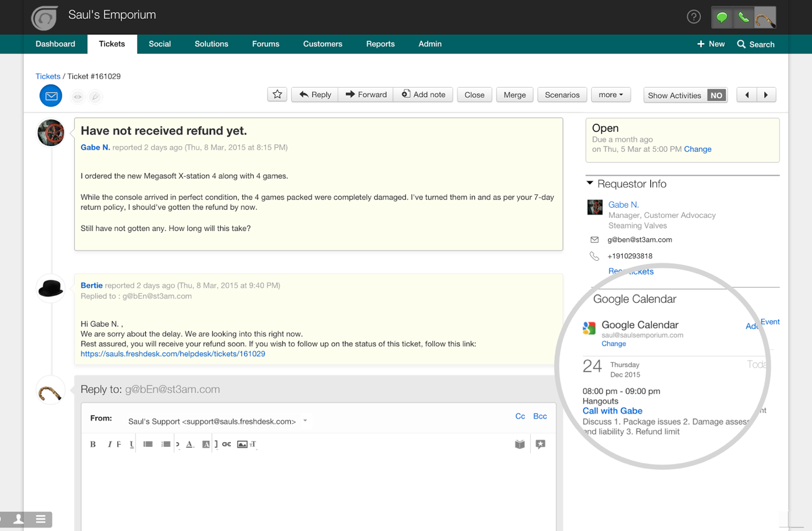Insert a bulleted list
Image resolution: width=812 pixels, height=531 pixels.
click(148, 444)
